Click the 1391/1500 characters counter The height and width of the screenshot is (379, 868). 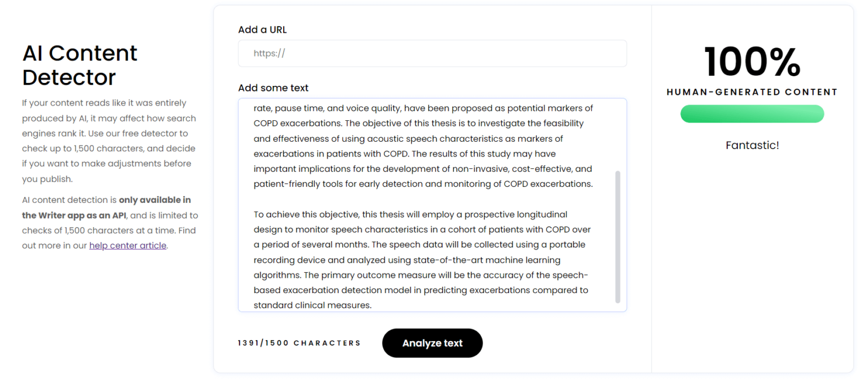click(299, 343)
